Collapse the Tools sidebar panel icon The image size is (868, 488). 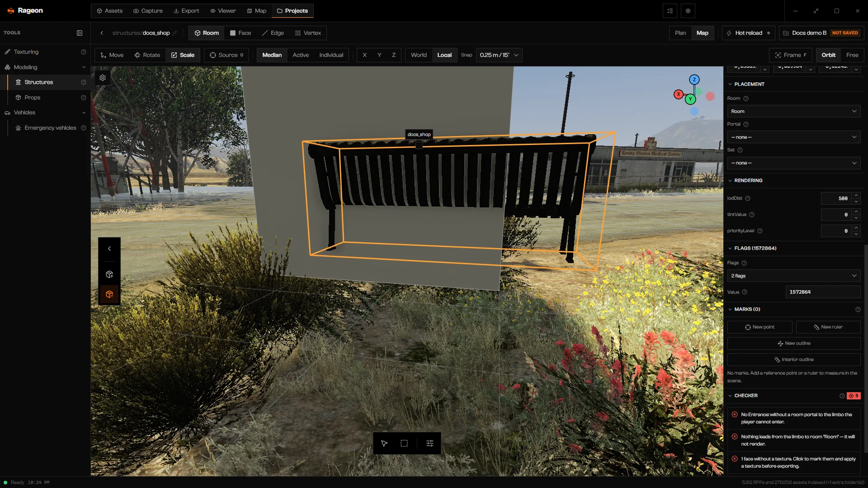(80, 33)
